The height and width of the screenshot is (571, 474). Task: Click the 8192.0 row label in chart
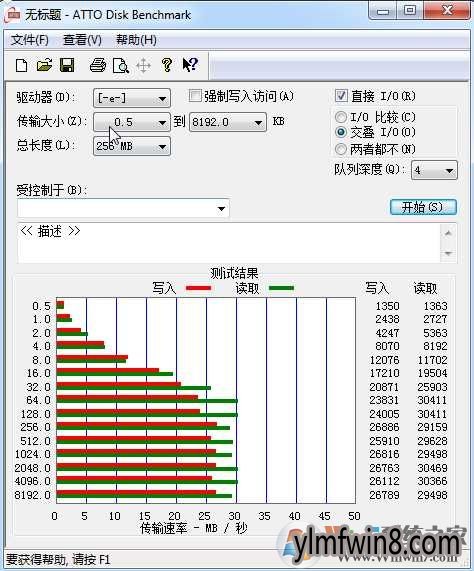click(x=32, y=495)
